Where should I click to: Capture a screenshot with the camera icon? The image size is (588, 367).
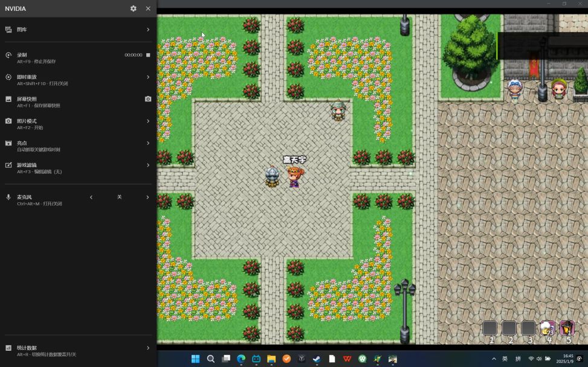[148, 99]
